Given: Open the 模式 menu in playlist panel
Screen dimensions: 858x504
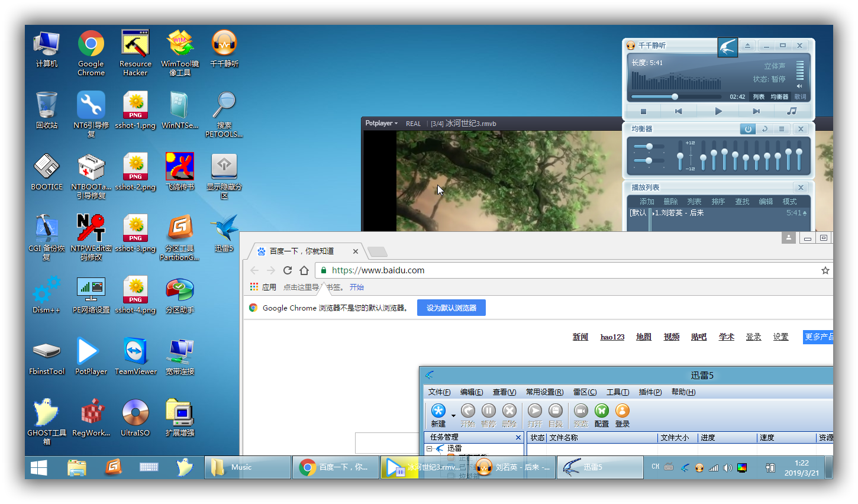Looking at the screenshot, I should click(789, 202).
